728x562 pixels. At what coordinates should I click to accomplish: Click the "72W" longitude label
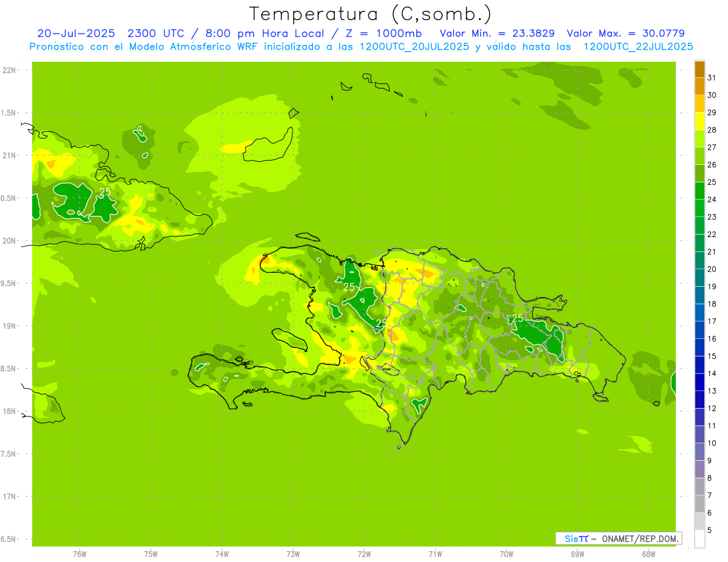pyautogui.click(x=364, y=554)
